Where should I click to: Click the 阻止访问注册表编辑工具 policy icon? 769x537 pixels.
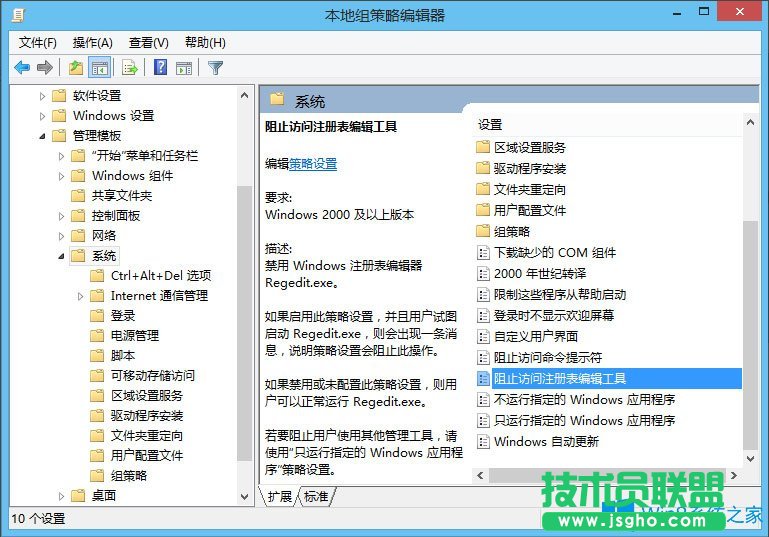(x=483, y=379)
